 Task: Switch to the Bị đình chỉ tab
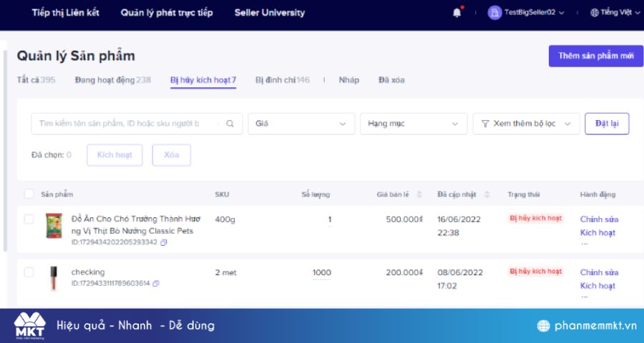click(x=283, y=80)
